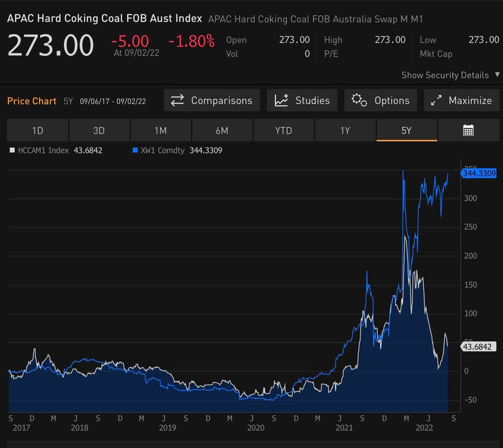Screen dimensions: 503x448
Task: Click the 2018 label on the time axis
Action: (79, 427)
